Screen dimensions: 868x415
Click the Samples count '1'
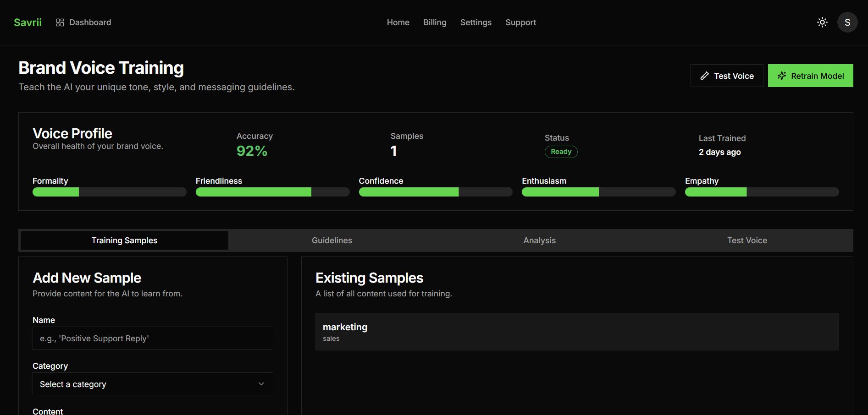tap(393, 151)
